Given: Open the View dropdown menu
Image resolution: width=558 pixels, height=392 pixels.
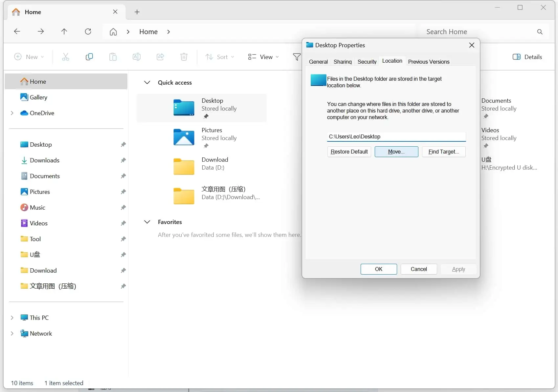Looking at the screenshot, I should (x=263, y=57).
